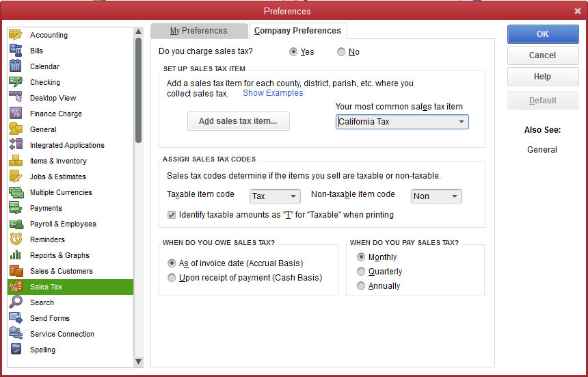Switch to Company Preferences tab
Viewport: 588px width, 377px height.
pyautogui.click(x=297, y=31)
